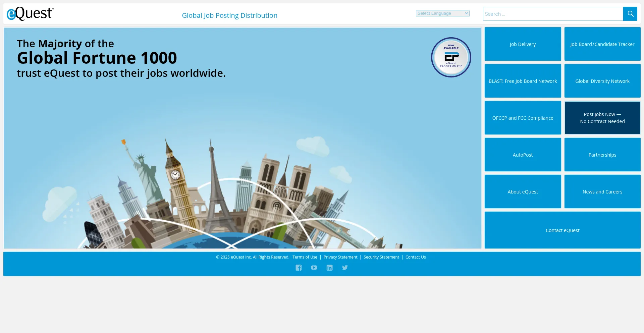Open the Job Delivery tile

[523, 44]
